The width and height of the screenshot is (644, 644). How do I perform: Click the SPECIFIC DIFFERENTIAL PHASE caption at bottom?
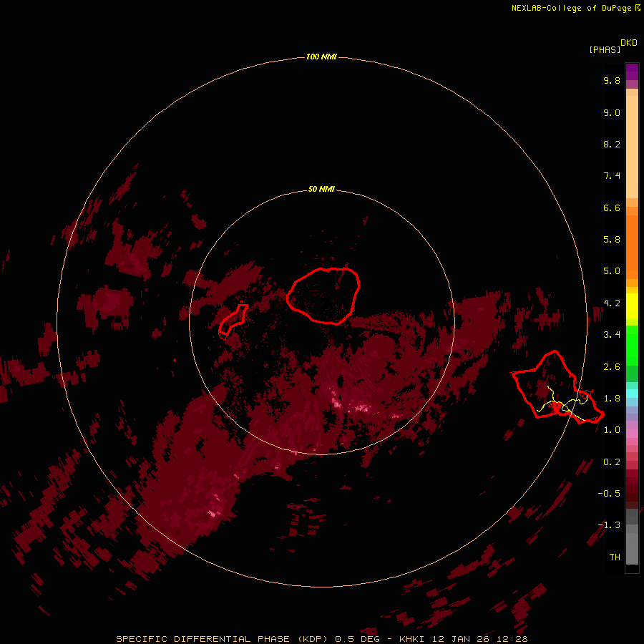[321, 639]
